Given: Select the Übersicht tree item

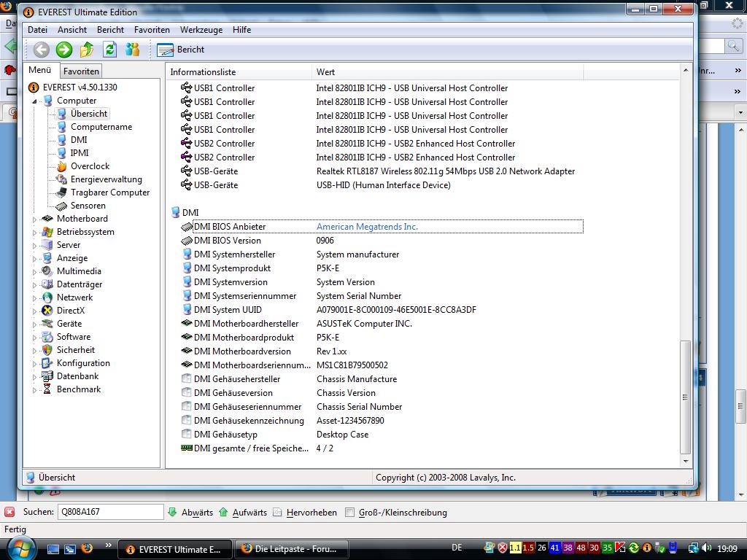Looking at the screenshot, I should (x=88, y=113).
